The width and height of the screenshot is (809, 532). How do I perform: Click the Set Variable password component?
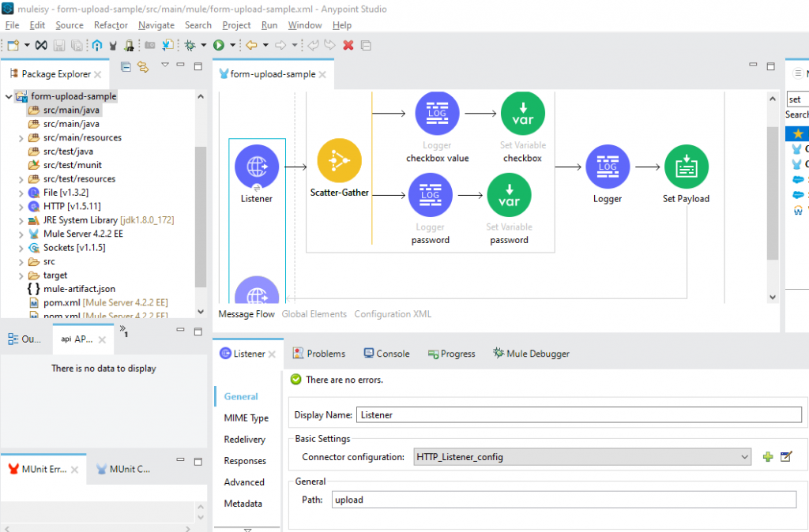point(509,195)
